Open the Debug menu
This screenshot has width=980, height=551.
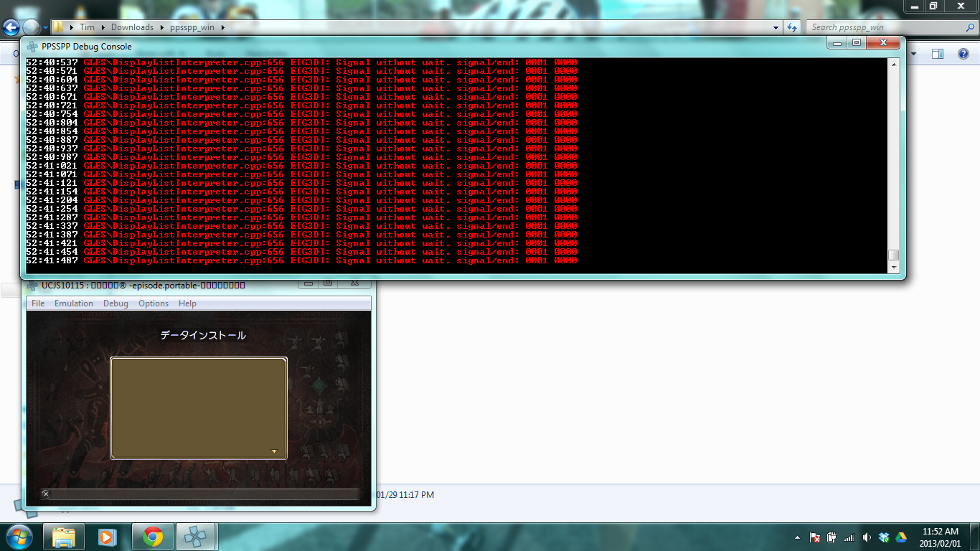point(116,303)
